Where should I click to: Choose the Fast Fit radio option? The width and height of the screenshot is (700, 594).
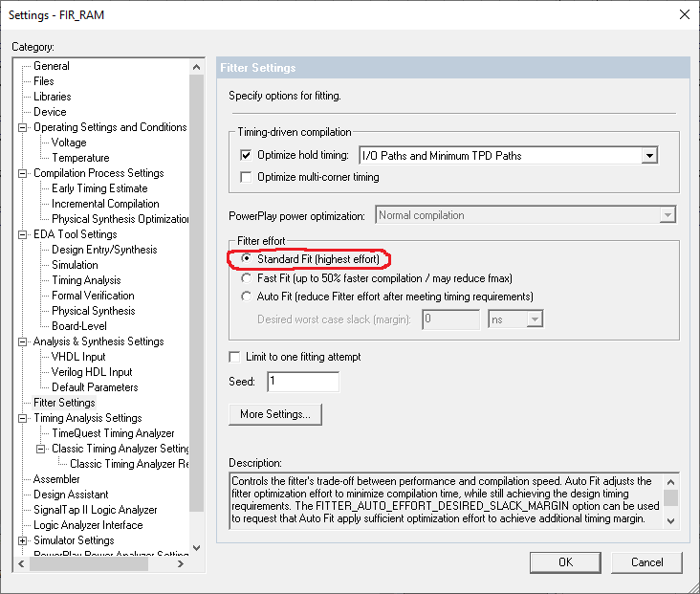click(246, 278)
